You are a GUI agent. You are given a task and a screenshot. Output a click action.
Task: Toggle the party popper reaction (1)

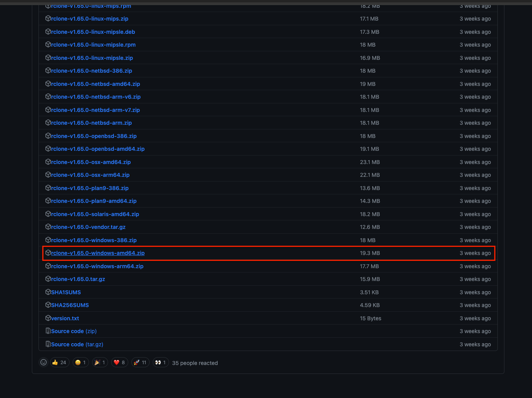click(100, 362)
